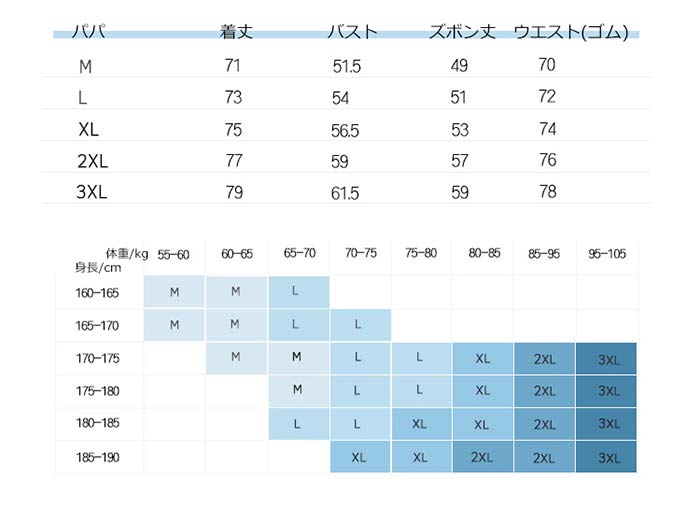The width and height of the screenshot is (700, 508).
Task: Click the 身長/cm axis label
Action: (97, 268)
